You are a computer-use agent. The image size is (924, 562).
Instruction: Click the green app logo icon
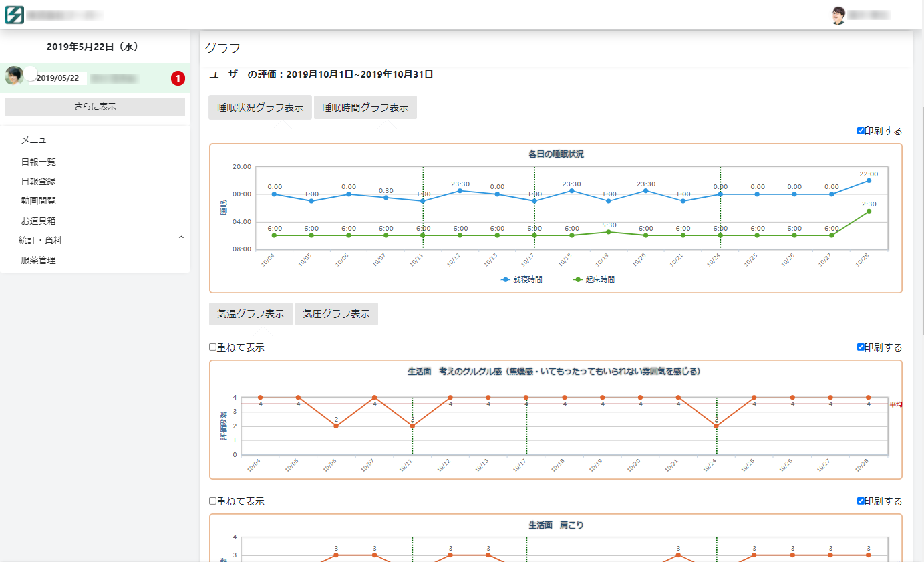(x=14, y=15)
